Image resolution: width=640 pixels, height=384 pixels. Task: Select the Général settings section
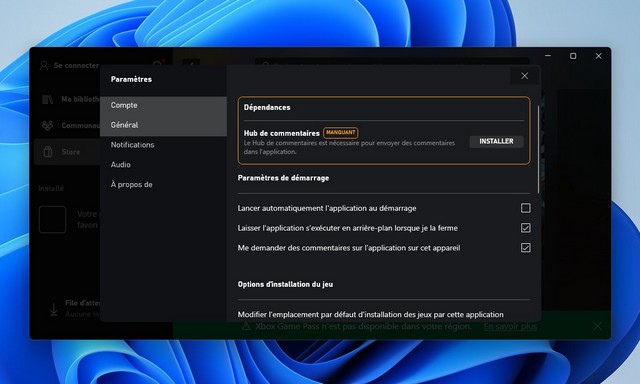tap(163, 125)
